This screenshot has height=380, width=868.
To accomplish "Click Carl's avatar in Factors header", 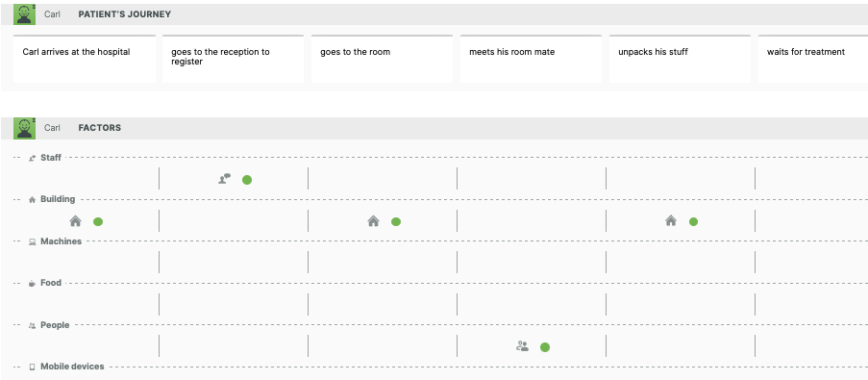I will [x=24, y=128].
